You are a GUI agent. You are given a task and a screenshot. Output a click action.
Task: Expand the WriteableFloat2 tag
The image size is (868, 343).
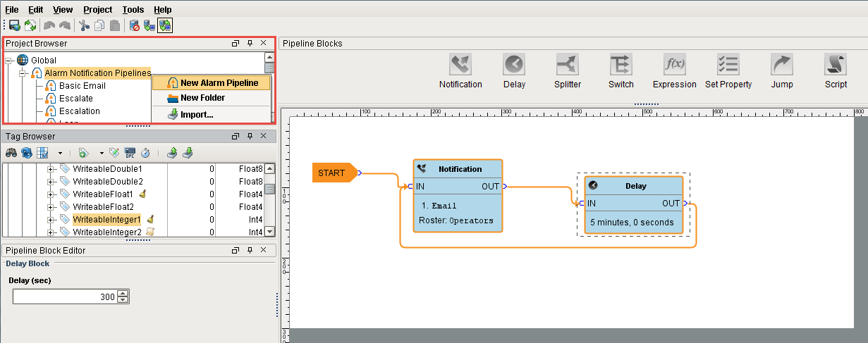coord(51,207)
